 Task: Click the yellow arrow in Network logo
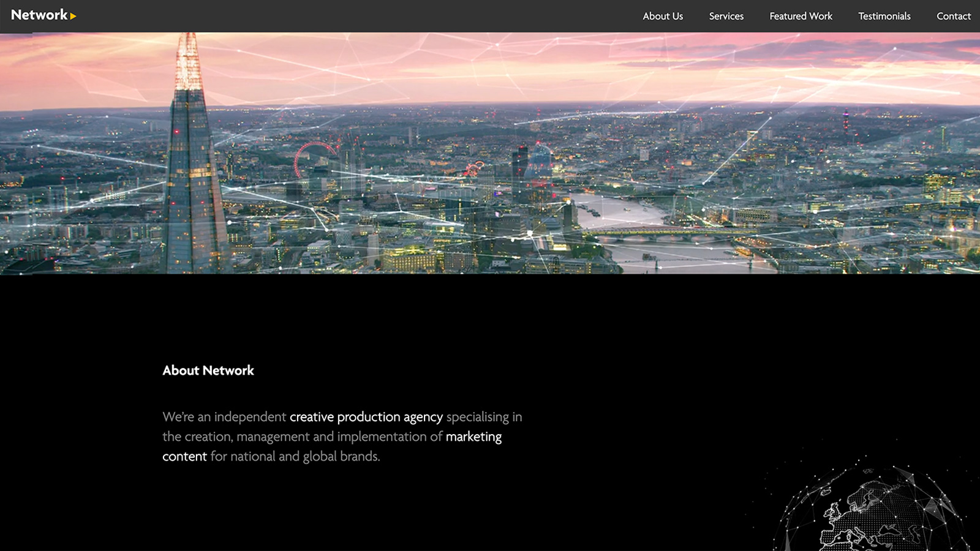pos(73,17)
